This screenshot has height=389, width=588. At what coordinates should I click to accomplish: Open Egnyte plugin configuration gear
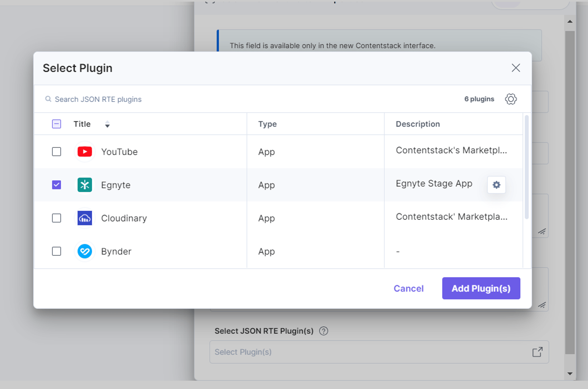(x=496, y=185)
